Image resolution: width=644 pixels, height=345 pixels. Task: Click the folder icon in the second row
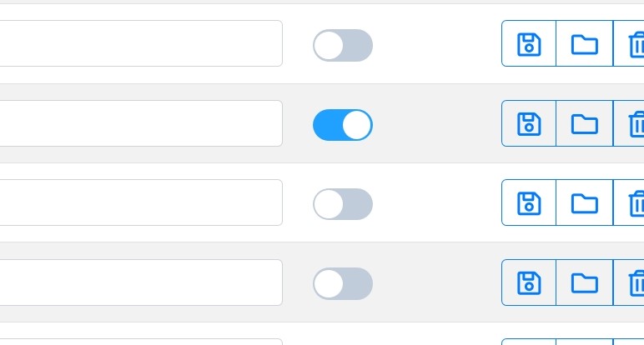point(584,124)
